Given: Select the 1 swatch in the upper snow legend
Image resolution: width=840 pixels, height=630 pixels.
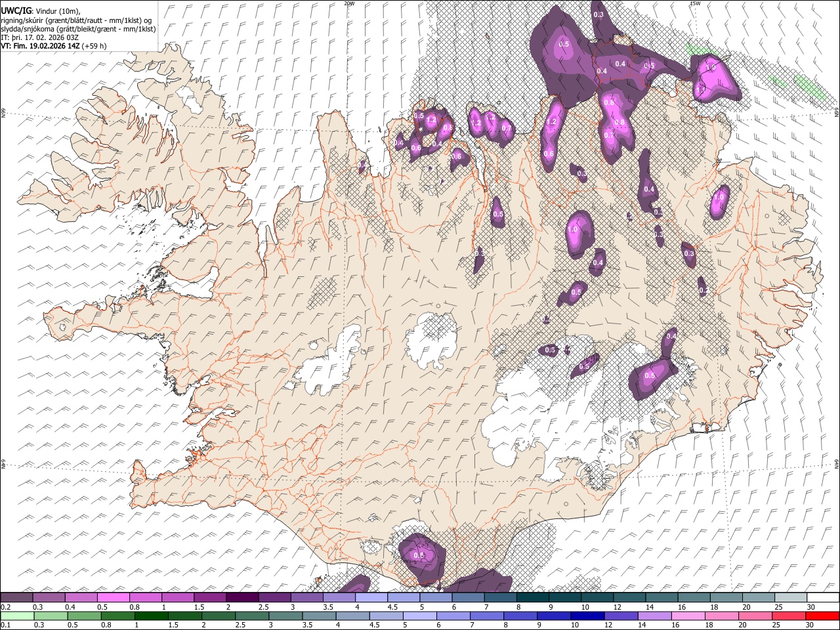Looking at the screenshot, I should (x=178, y=597).
